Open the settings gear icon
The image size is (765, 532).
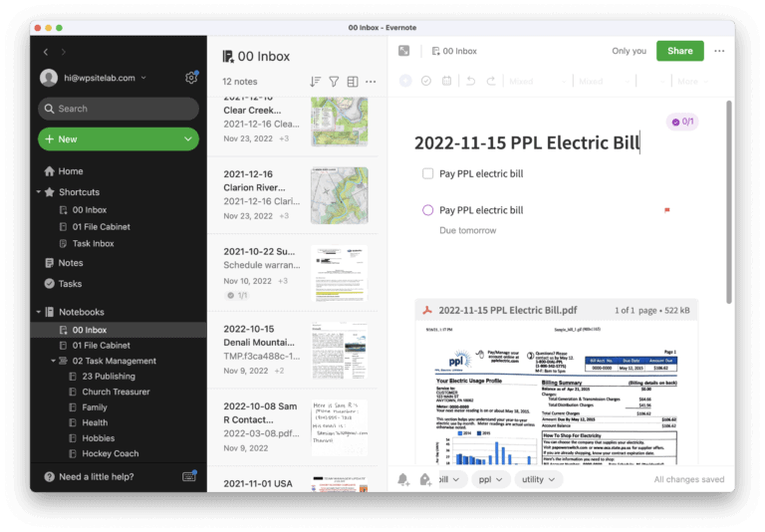[x=191, y=78]
